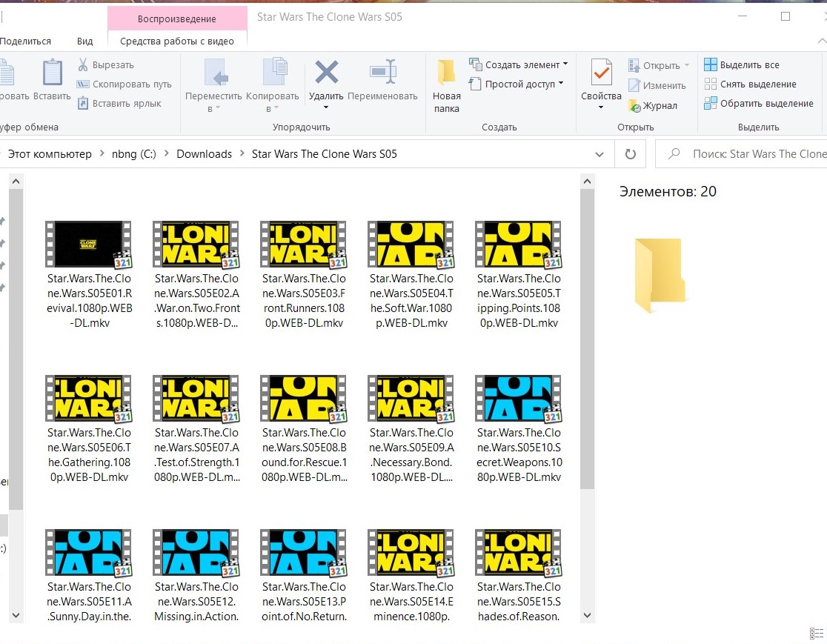Screen dimensions: 827x644
Task: Open the Воспроизведение (Playback) tab
Action: click(177, 19)
